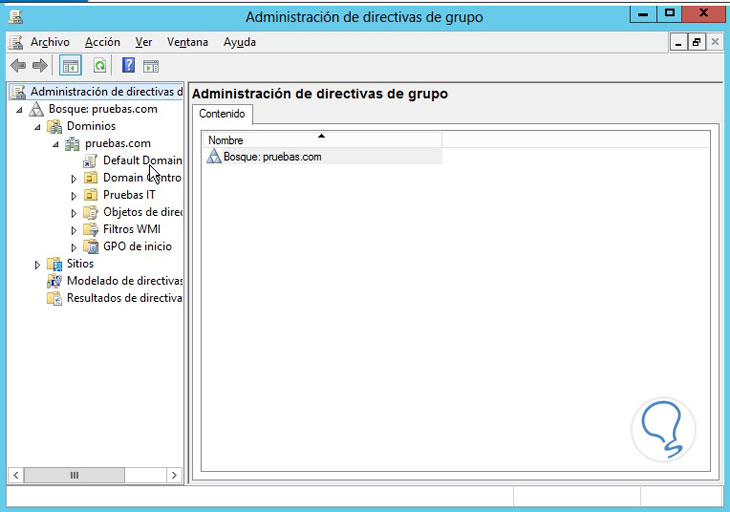Click the Filtros WMI folder icon
The image size is (730, 512).
tap(90, 229)
